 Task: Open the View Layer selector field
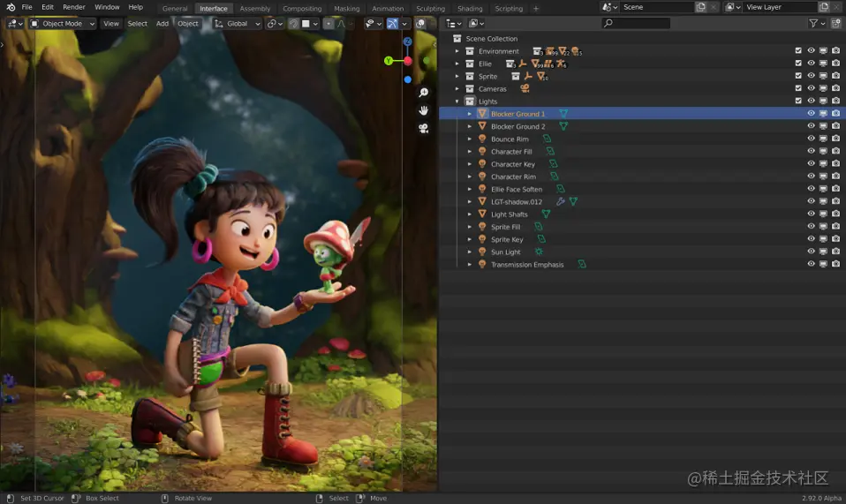(780, 8)
